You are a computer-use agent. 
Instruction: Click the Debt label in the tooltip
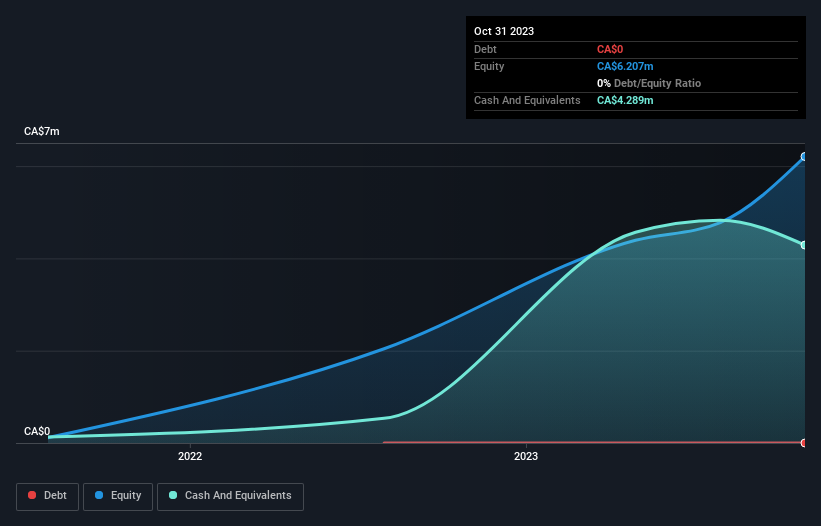click(485, 49)
